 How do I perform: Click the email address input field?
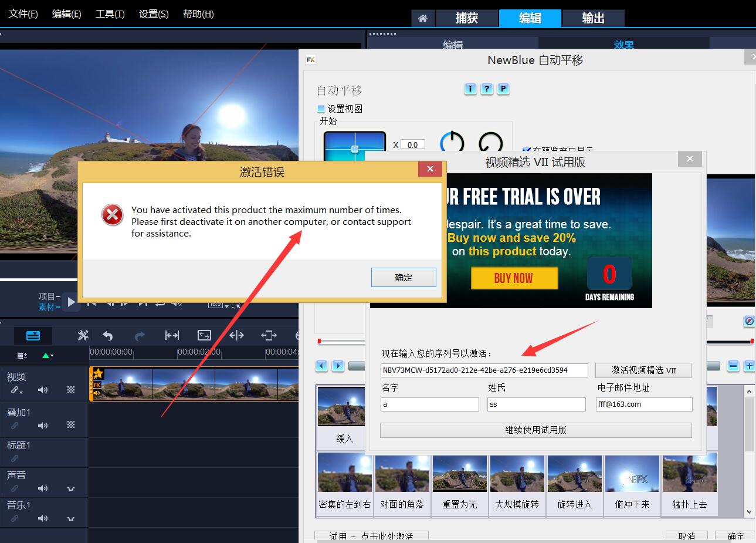(x=644, y=404)
